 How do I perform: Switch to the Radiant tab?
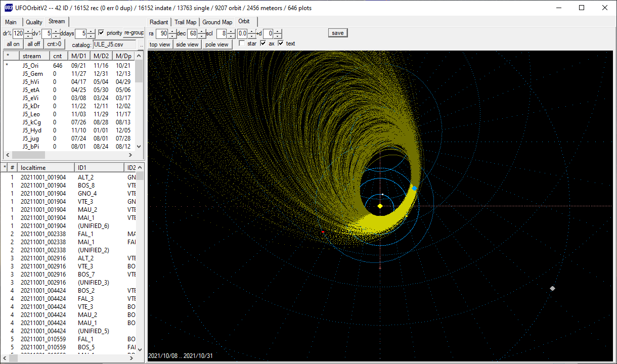tap(159, 22)
